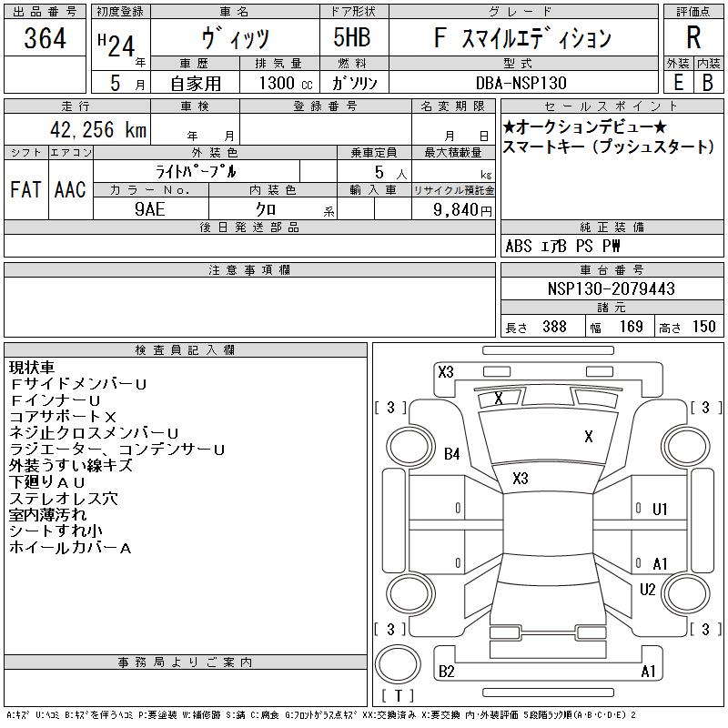Click the exterior color ライトパープル
Viewport: 728px width, 728px height.
point(215,171)
